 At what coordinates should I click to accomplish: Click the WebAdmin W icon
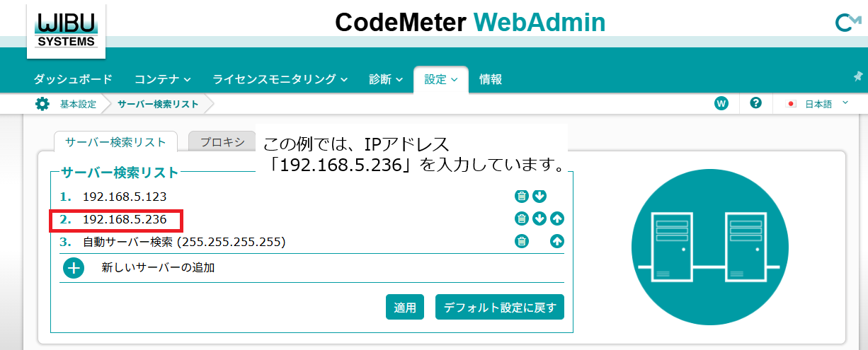[x=721, y=103]
